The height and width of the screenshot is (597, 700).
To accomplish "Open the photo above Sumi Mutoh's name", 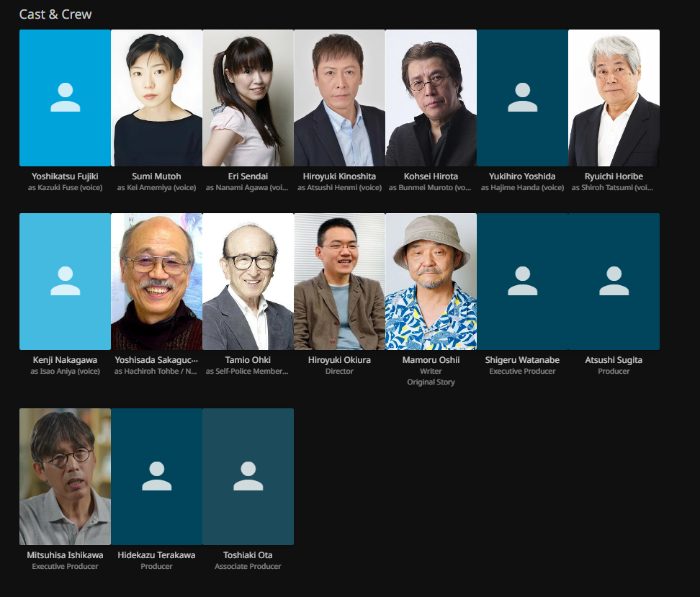I will coord(156,98).
